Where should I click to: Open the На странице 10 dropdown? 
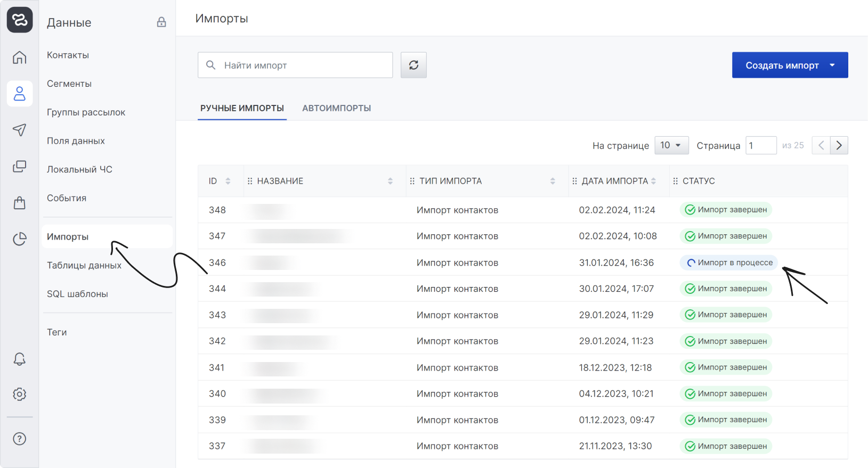(x=671, y=145)
